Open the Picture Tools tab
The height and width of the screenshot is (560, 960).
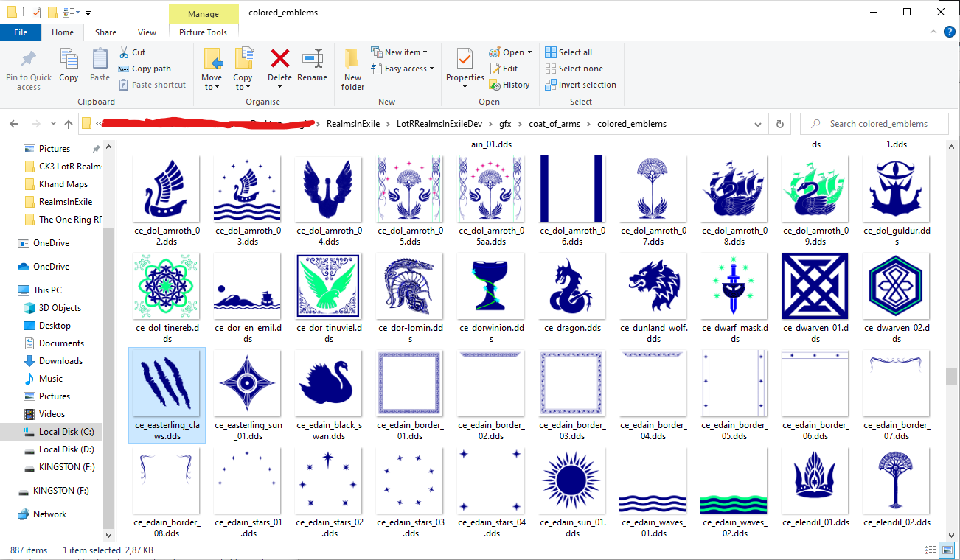(204, 32)
